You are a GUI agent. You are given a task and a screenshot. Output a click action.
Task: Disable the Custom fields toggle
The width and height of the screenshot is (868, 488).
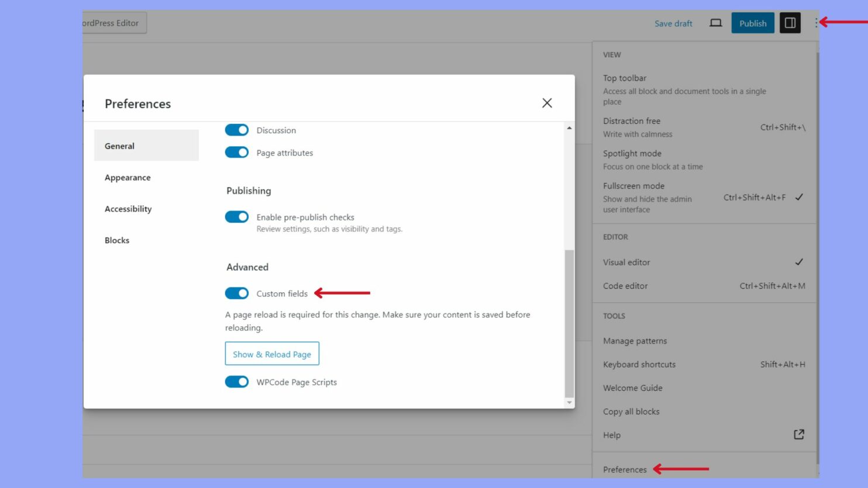(236, 293)
